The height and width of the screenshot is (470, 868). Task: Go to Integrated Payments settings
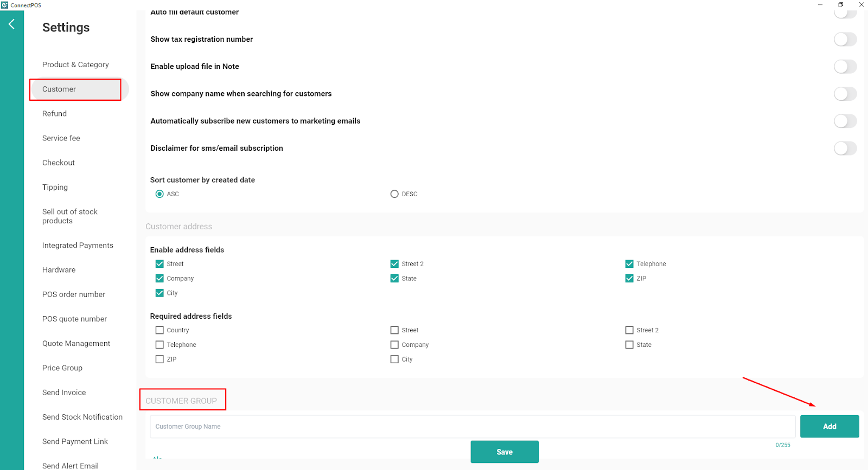click(78, 246)
